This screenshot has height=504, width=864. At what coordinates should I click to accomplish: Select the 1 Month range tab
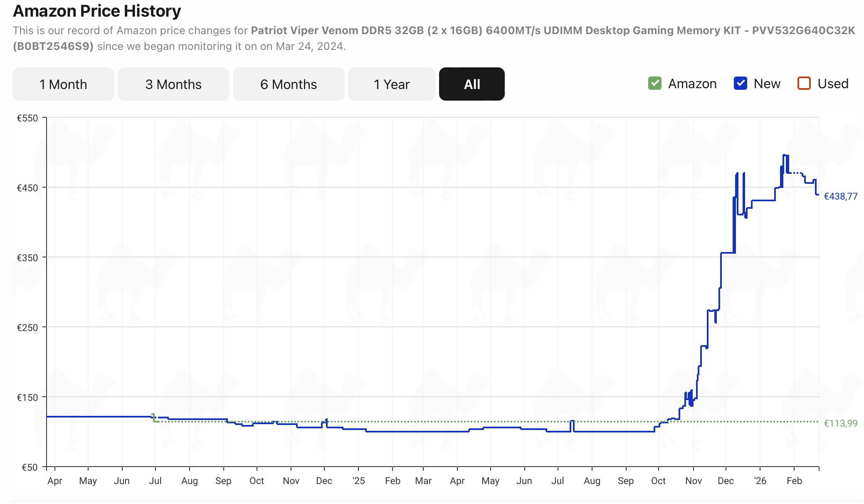63,84
